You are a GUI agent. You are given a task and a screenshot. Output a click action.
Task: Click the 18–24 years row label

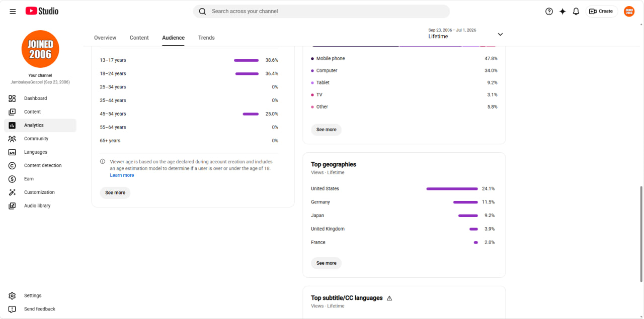(113, 74)
